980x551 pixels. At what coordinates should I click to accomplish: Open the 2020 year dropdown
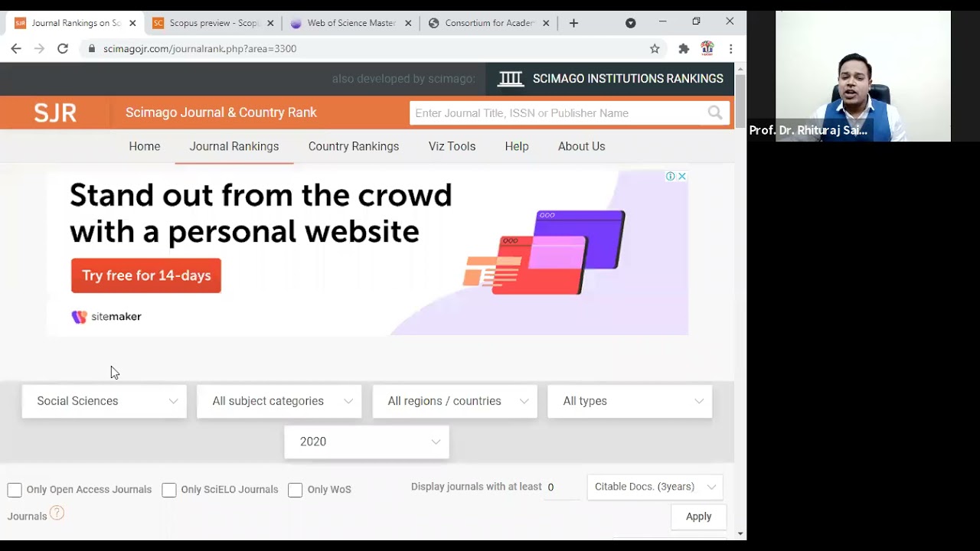pos(367,442)
